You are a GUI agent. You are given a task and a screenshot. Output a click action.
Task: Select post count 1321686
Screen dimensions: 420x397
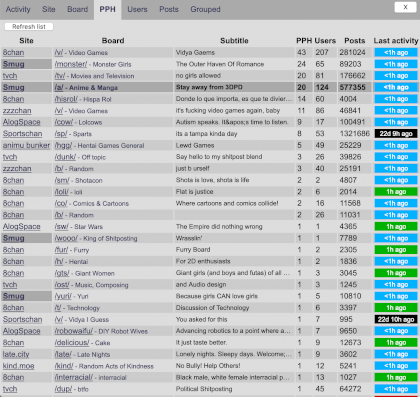(355, 134)
